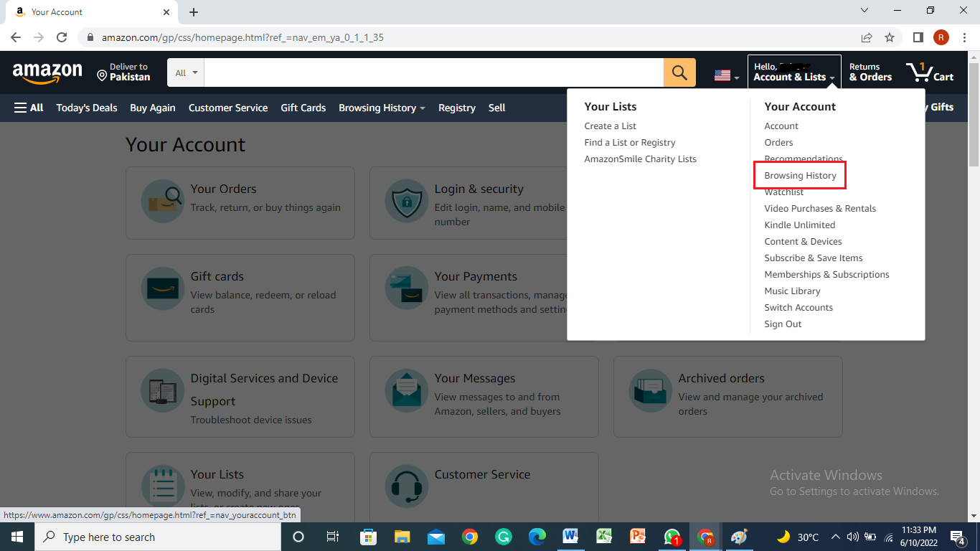
Task: Open WhatsApp from the taskbar
Action: click(x=672, y=537)
